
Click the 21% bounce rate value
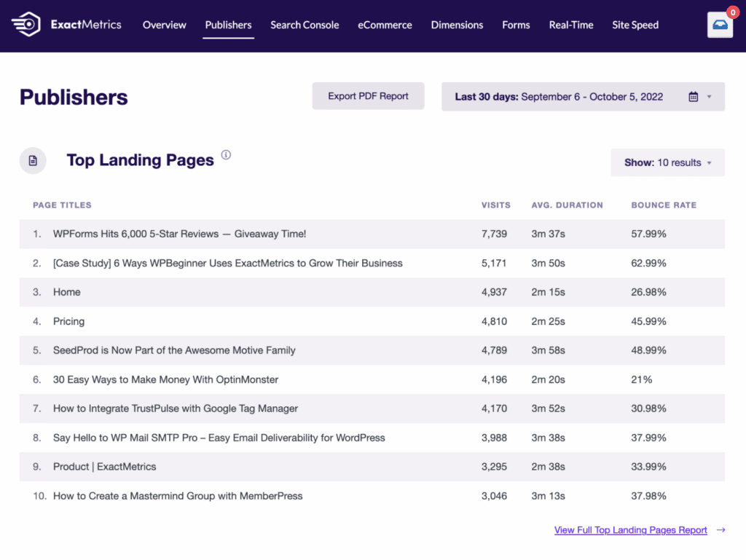(641, 379)
